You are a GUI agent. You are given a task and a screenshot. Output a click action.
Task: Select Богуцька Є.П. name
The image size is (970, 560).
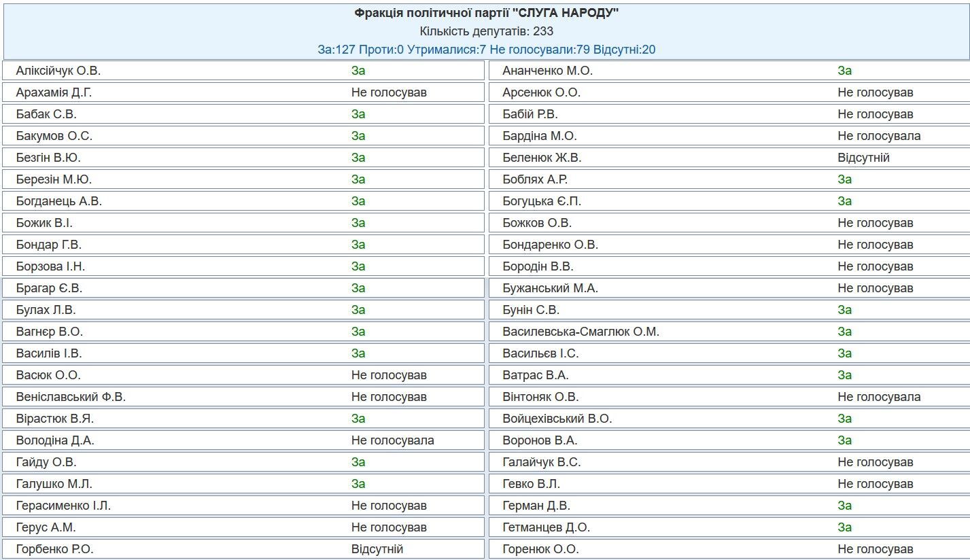tap(542, 201)
